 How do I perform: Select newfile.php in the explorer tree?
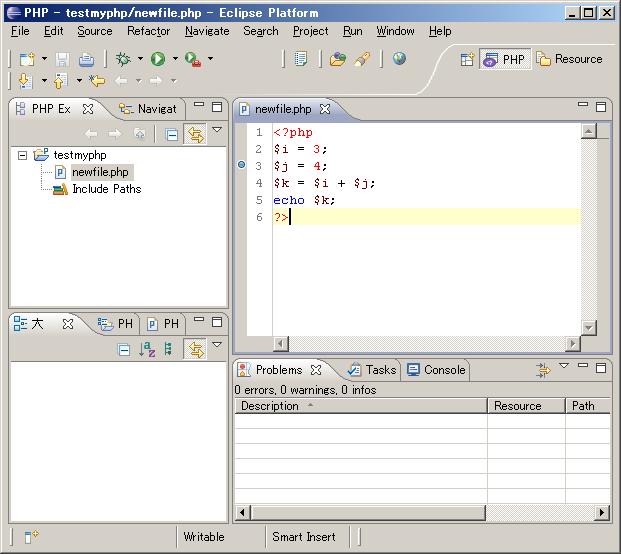tap(100, 172)
